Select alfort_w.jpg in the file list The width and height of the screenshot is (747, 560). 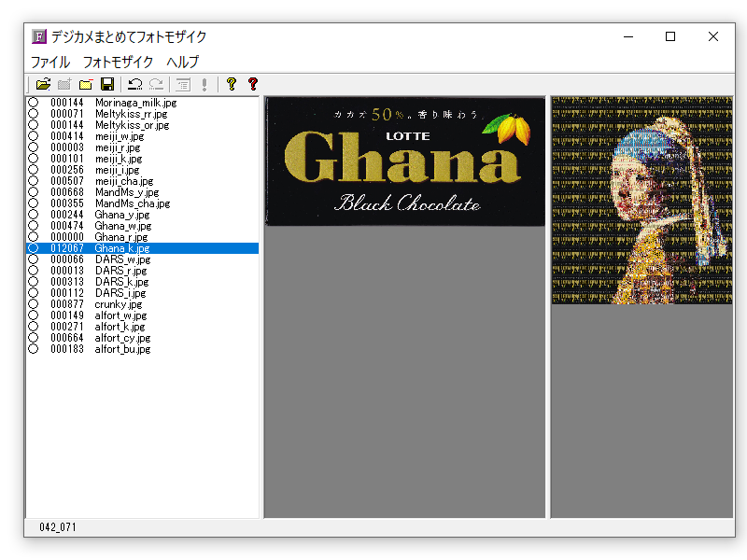(120, 315)
